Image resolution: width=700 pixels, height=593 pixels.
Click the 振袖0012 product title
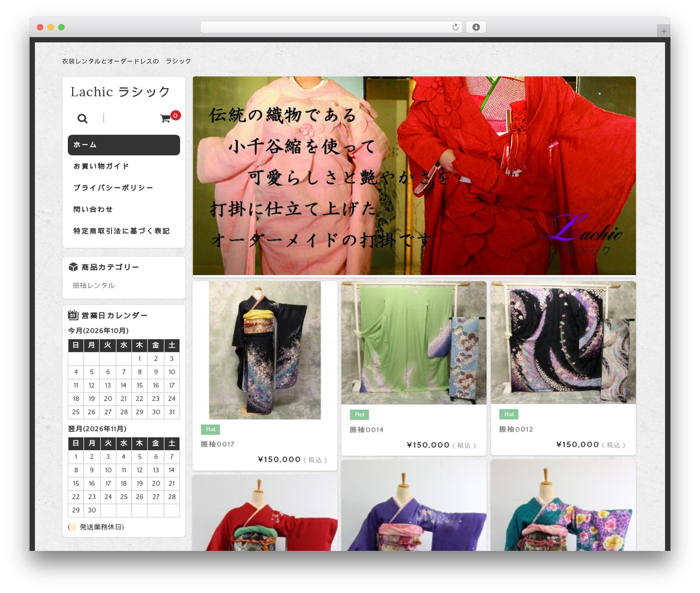pyautogui.click(x=516, y=429)
